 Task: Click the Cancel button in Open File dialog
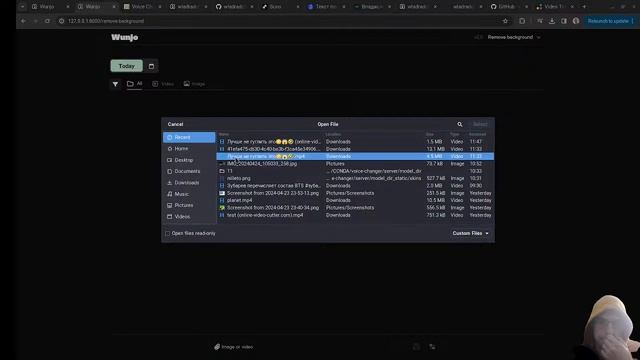[x=176, y=124]
